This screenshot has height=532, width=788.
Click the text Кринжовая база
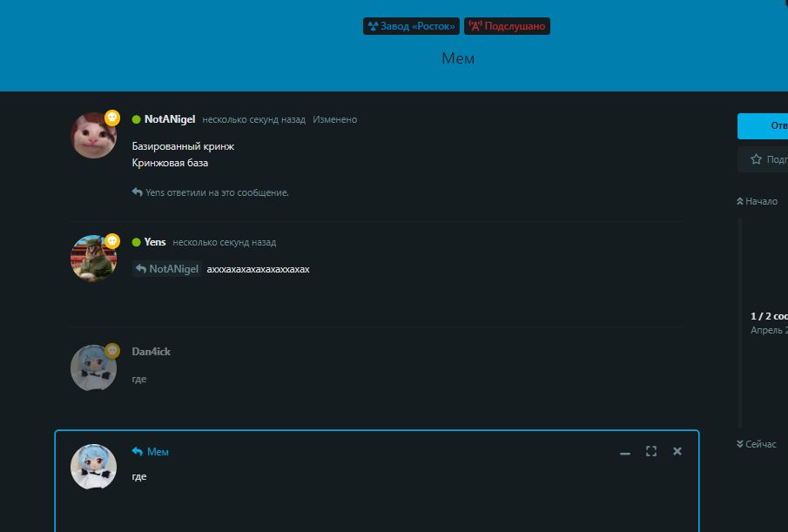(170, 163)
